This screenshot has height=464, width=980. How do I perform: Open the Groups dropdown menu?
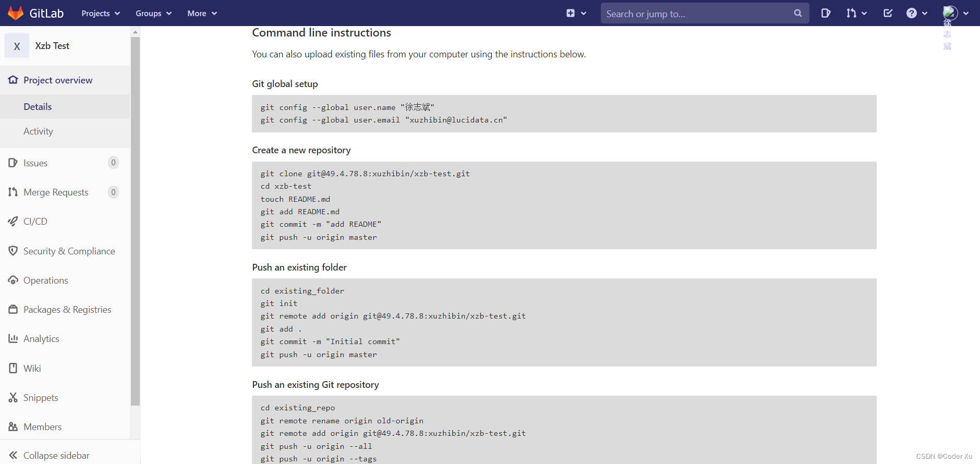pos(153,13)
